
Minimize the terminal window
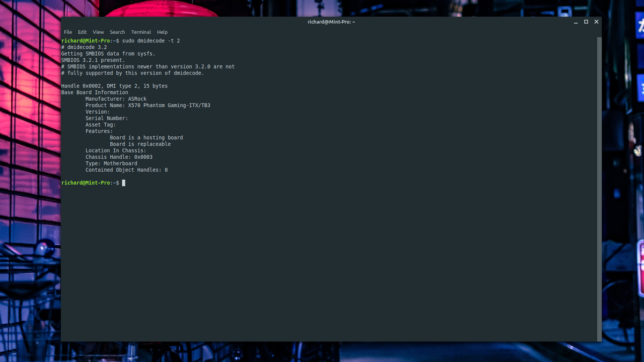click(575, 21)
